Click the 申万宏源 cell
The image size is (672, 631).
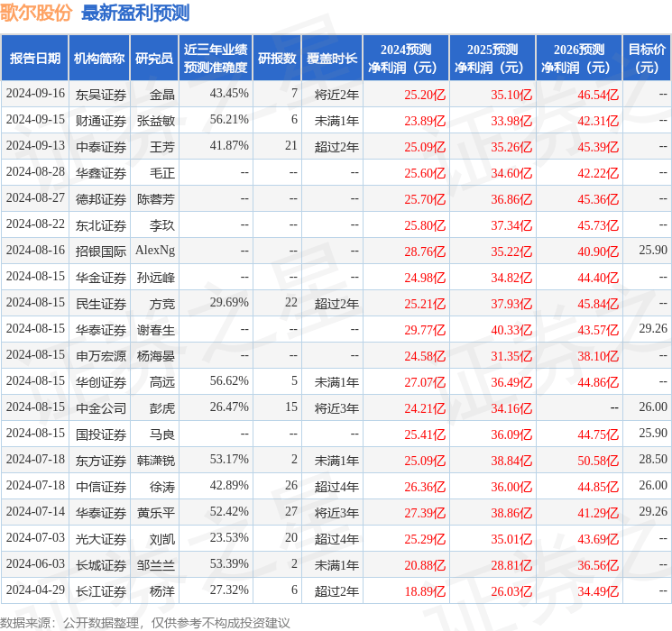[101, 356]
